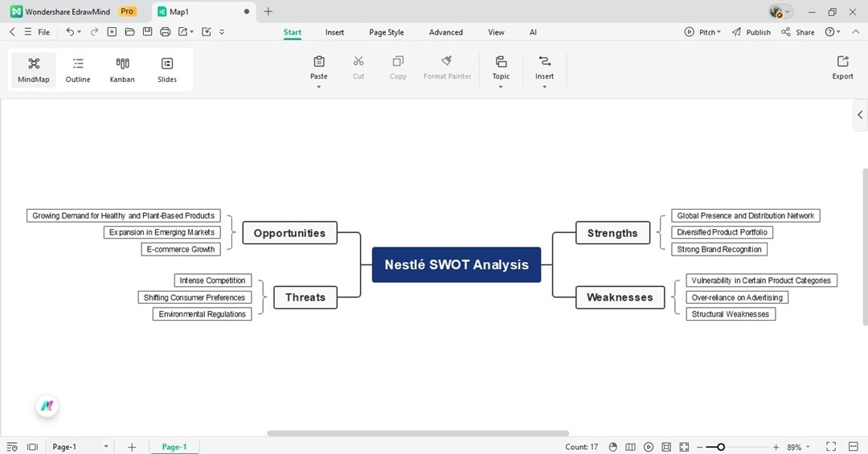Viewport: 868px width, 454px height.
Task: Click the ribbon Insert relationship icon
Action: [545, 61]
